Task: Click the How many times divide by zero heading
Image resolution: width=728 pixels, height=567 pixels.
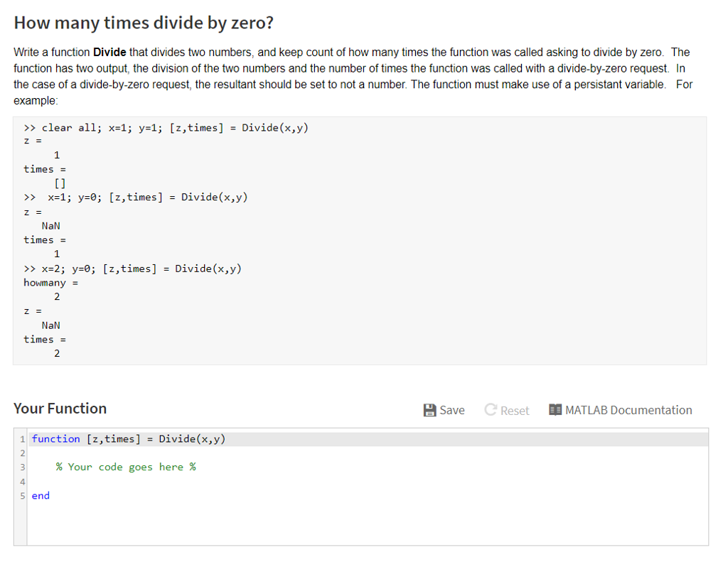Action: [143, 23]
